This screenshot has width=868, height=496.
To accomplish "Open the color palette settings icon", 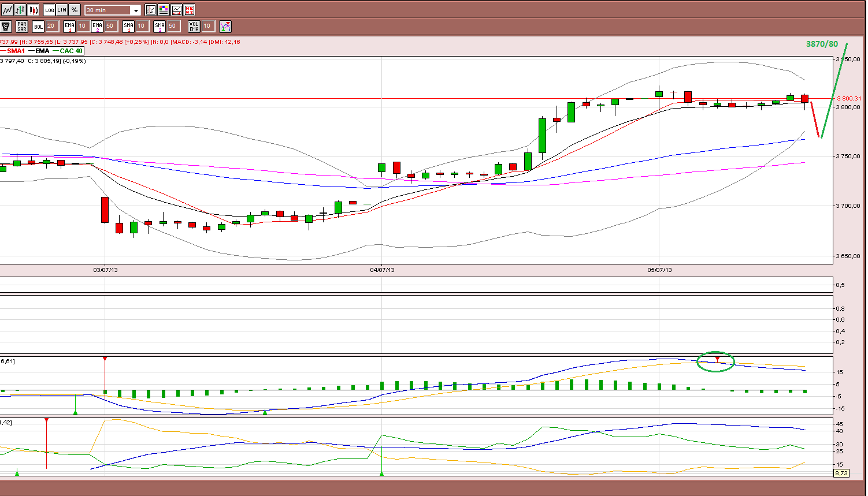I will click(x=164, y=10).
